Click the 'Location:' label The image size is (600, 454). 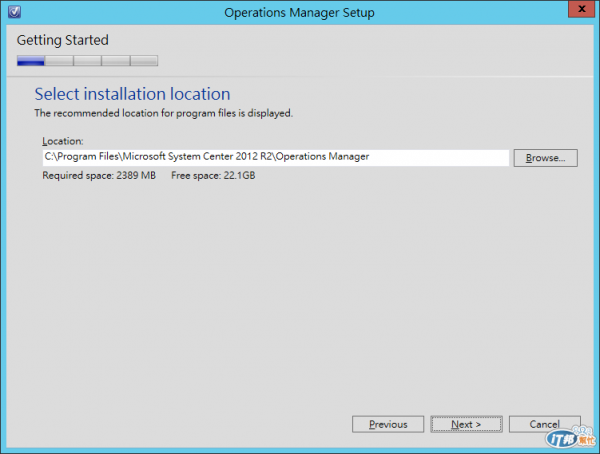tap(63, 141)
